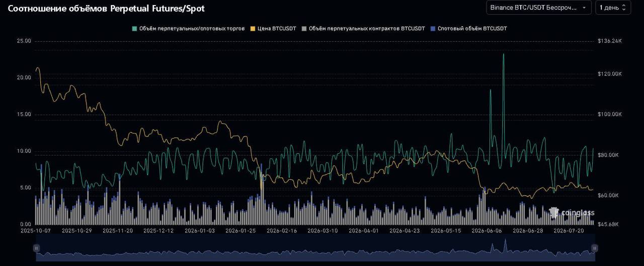The width and height of the screenshot is (644, 266).
Task: Click the '2026-05-15' date label
Action: tap(446, 230)
